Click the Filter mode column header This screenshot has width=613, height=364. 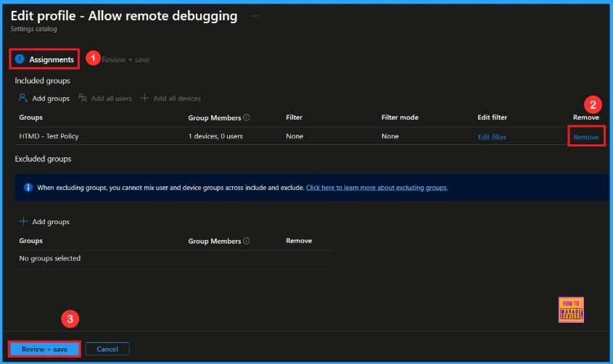(x=400, y=117)
